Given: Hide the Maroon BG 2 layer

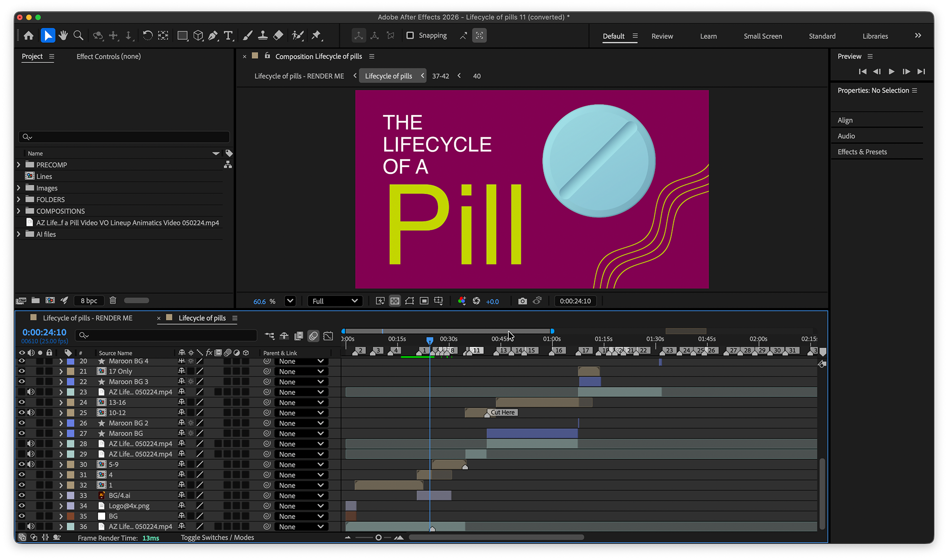Looking at the screenshot, I should point(22,423).
